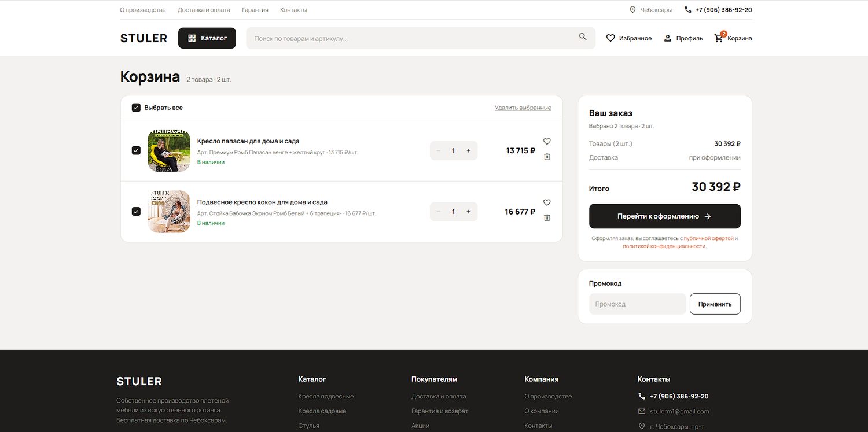868x432 pixels.
Task: Click Применить promo code button
Action: coord(715,304)
